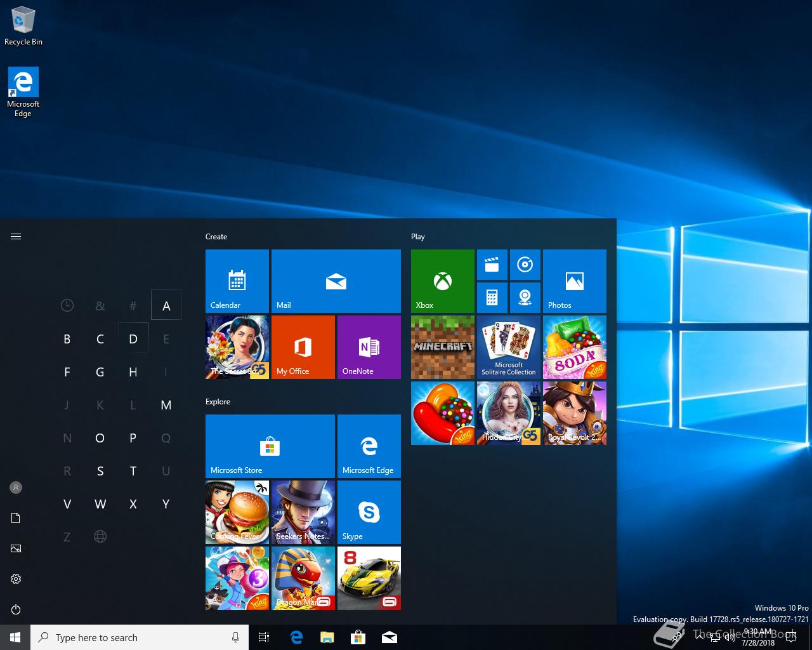Open the Microsoft Store tile

click(270, 446)
